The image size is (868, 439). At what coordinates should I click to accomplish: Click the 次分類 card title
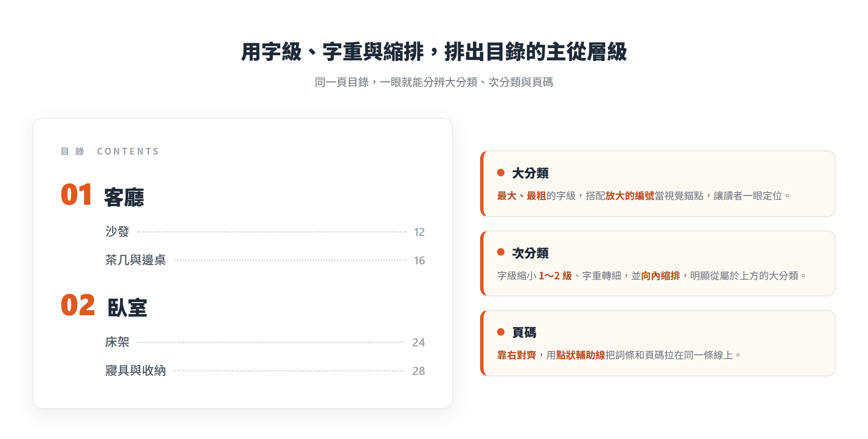(x=530, y=253)
